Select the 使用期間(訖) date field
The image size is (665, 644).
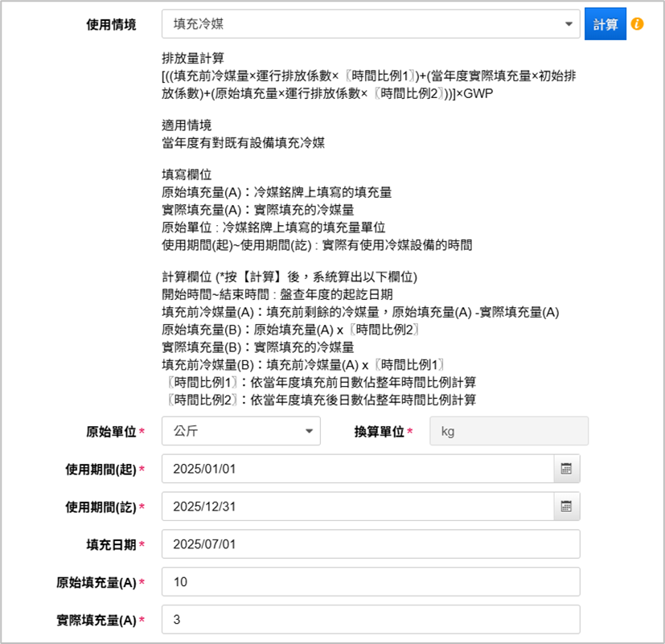point(357,507)
